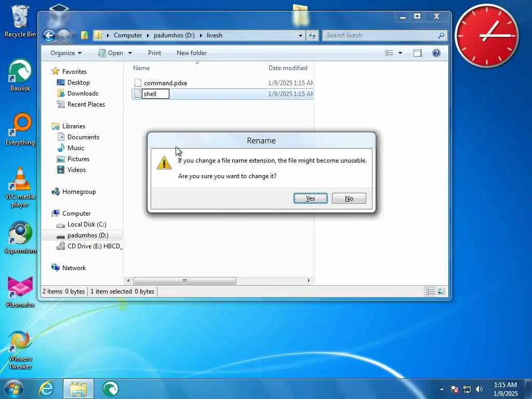The width and height of the screenshot is (532, 399).
Task: Select the Plasmafox desktop shortcut
Action: click(20, 292)
